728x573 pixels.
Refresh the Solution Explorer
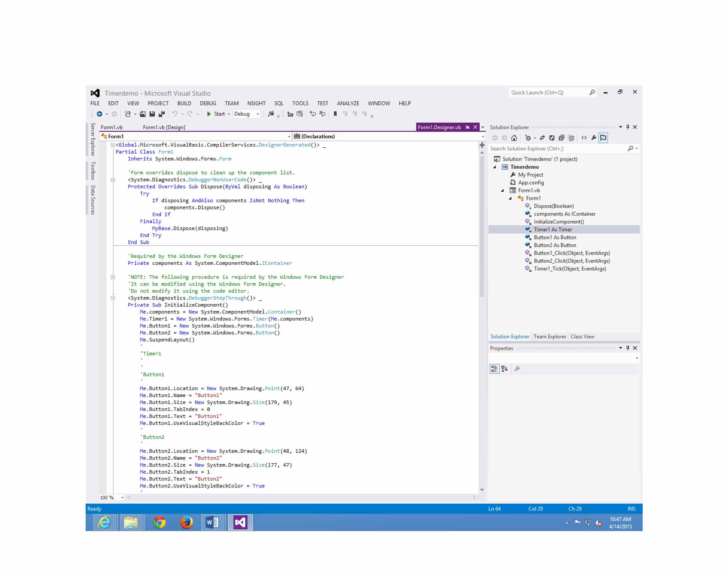tap(552, 138)
